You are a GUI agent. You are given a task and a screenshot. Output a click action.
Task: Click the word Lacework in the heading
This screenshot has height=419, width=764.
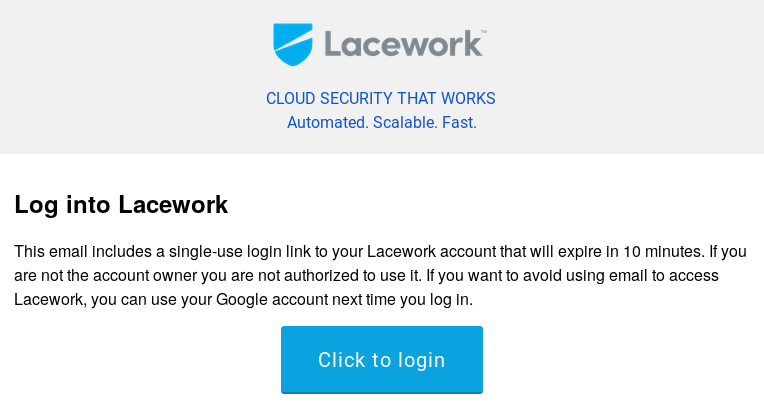click(x=173, y=204)
